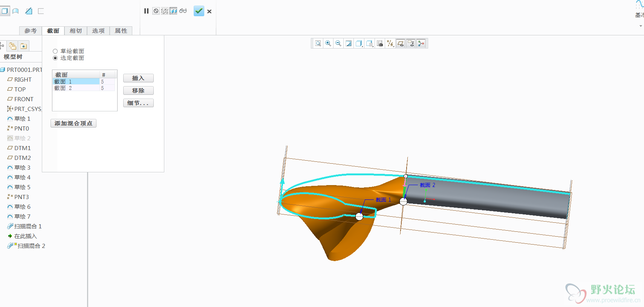The image size is (644, 307).
Task: Select the 截面 2 row in the list
Action: 84,88
